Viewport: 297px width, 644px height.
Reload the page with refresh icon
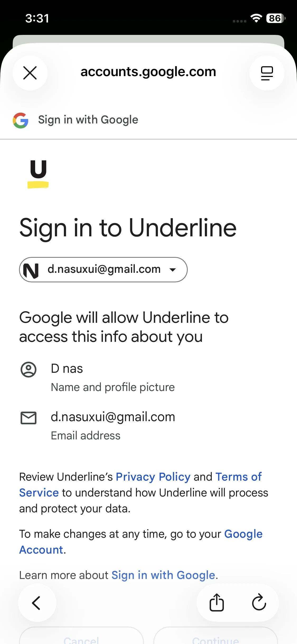click(259, 603)
